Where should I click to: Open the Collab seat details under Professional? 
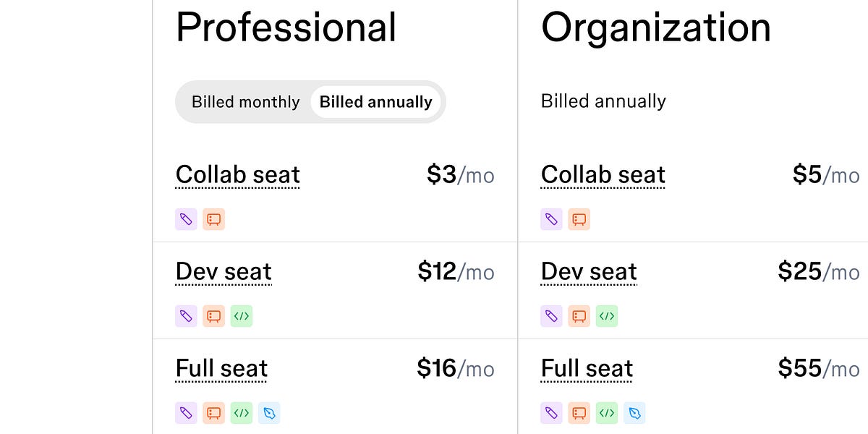click(237, 174)
